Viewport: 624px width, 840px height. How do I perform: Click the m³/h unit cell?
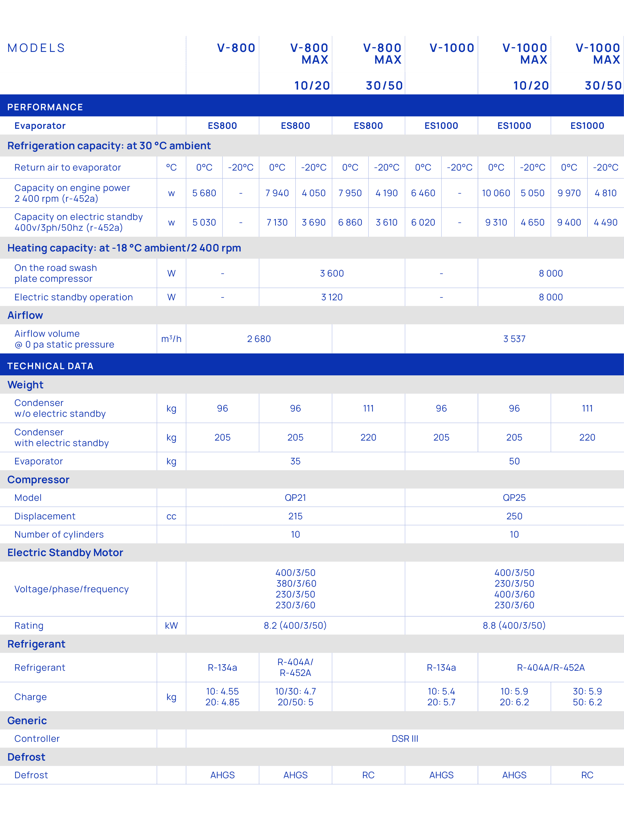point(171,339)
